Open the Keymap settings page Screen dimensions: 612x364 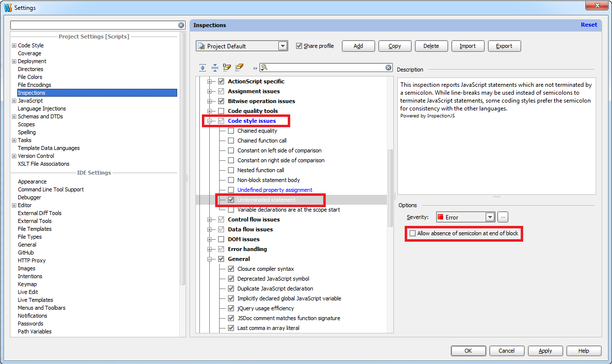[27, 284]
